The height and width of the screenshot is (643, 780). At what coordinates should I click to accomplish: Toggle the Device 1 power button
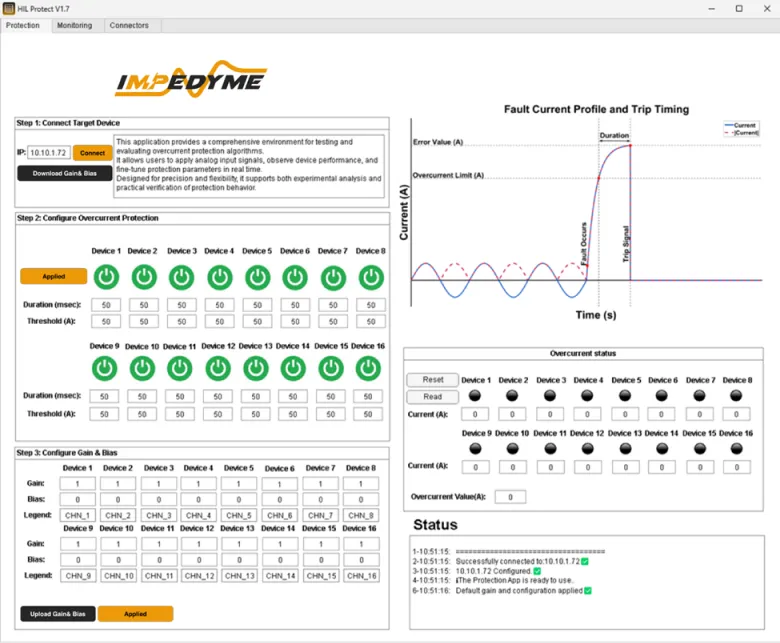106,276
